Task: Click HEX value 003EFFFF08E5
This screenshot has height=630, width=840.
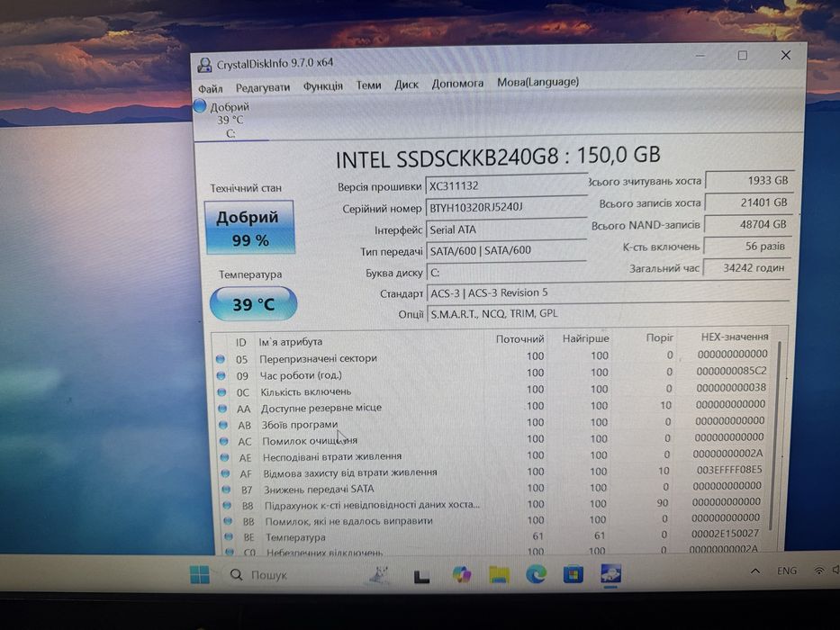Action: pos(729,470)
